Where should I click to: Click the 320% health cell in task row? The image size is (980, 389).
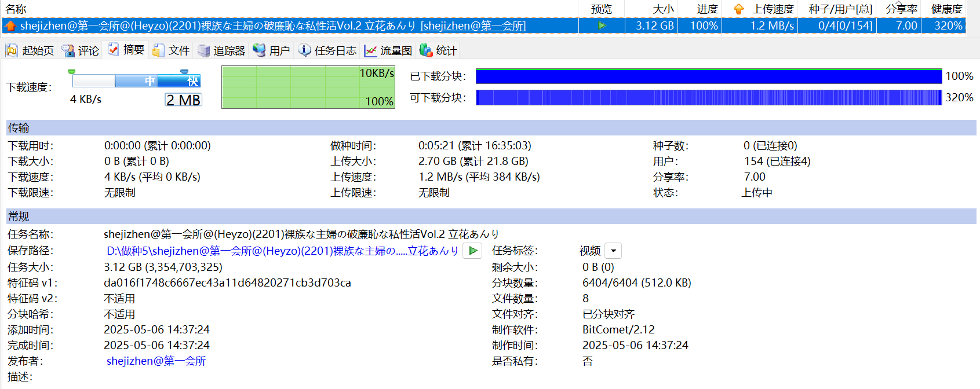coord(948,25)
